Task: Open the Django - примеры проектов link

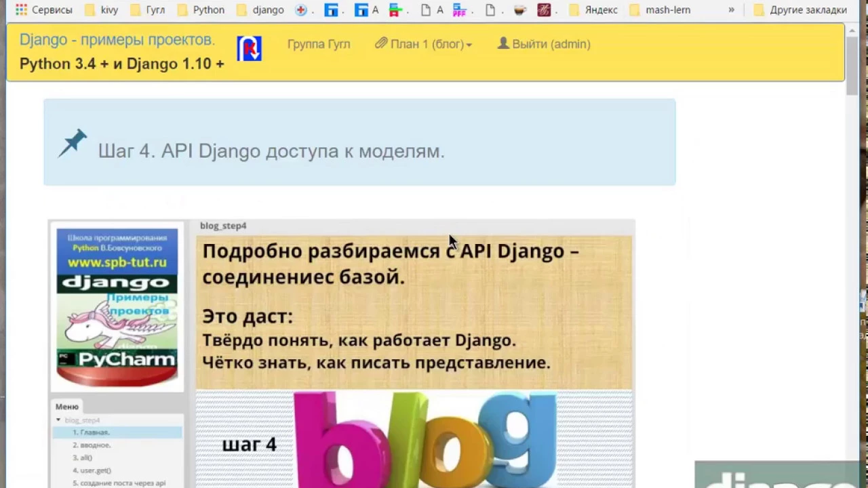Action: [x=117, y=40]
